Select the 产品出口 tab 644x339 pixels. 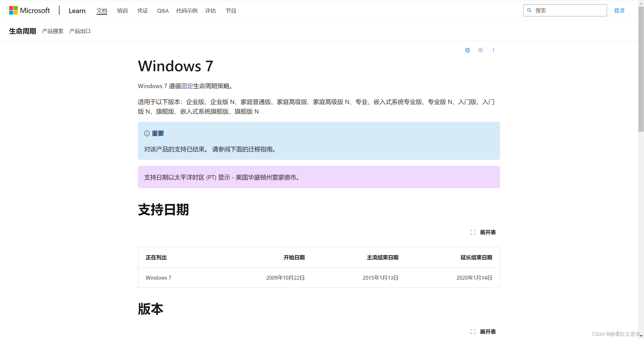tap(80, 31)
